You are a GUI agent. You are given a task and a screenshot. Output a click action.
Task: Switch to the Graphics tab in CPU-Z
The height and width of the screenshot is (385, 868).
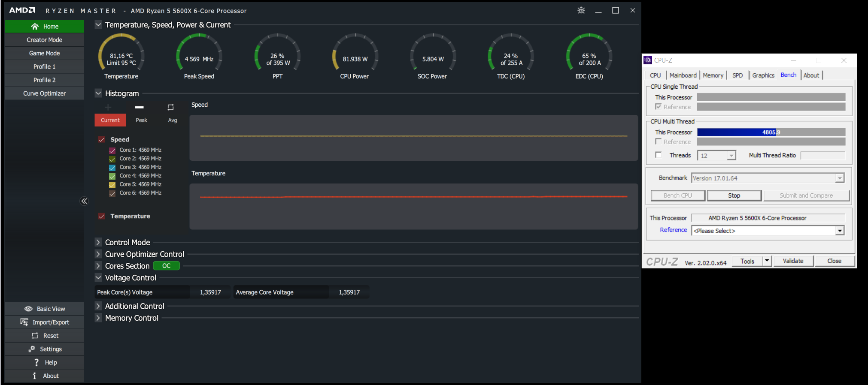pyautogui.click(x=763, y=75)
